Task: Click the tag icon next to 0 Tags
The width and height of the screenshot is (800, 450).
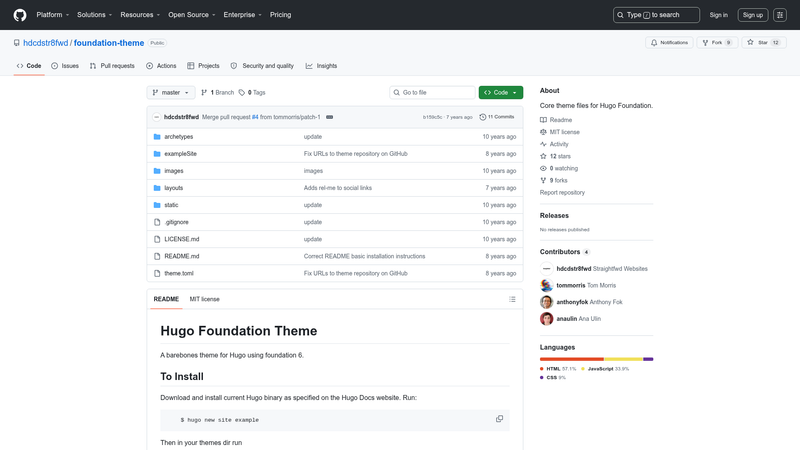Action: pyautogui.click(x=242, y=92)
